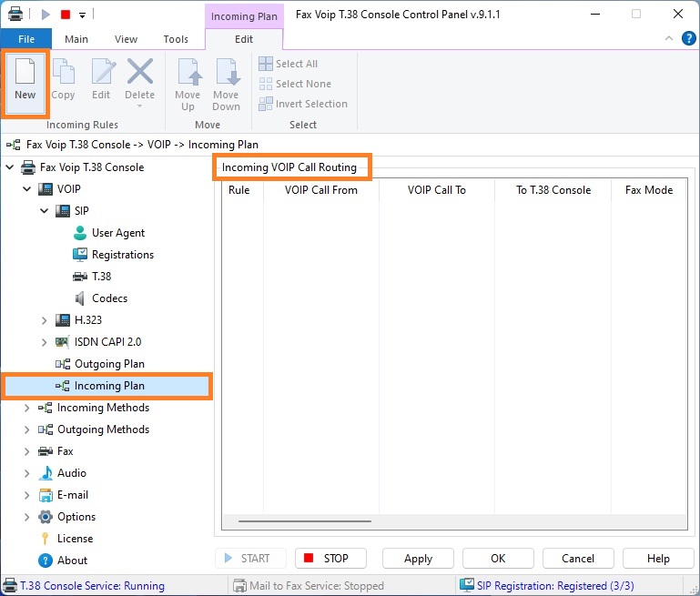The width and height of the screenshot is (700, 596).
Task: Click the red stop icon in title bar
Action: pos(66,15)
